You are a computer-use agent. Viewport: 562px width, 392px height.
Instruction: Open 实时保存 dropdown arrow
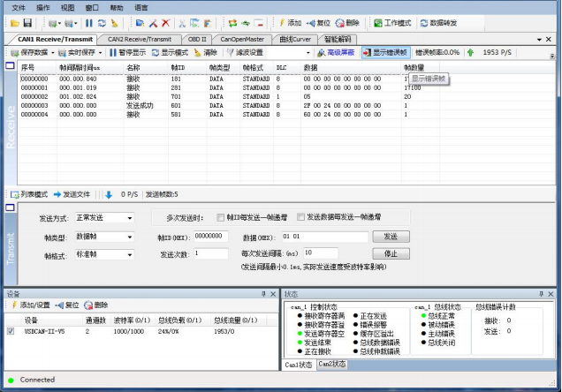click(101, 53)
